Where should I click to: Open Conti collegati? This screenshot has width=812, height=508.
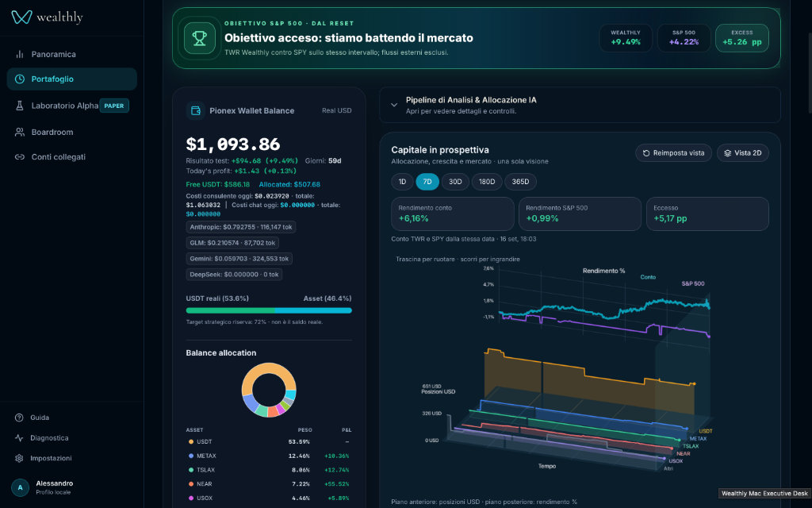(71, 157)
